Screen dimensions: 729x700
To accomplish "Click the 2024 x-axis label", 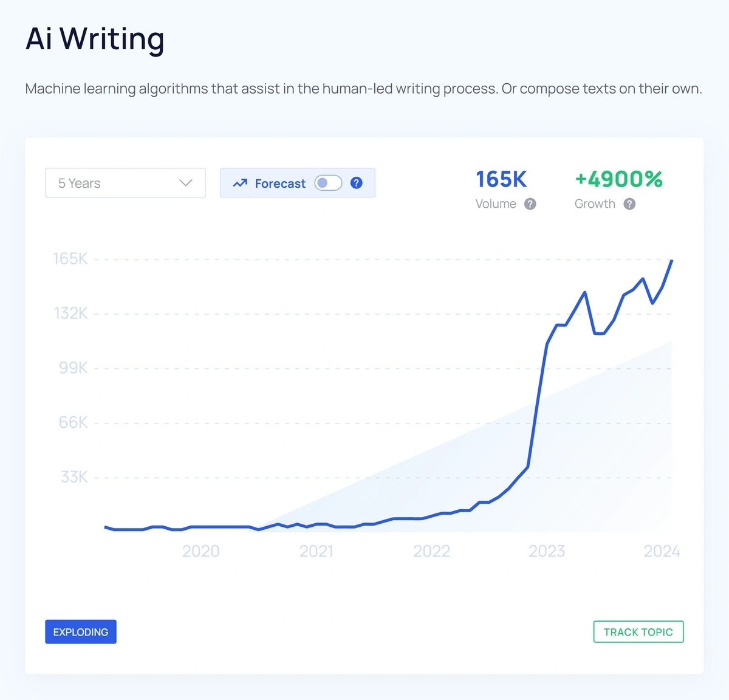I will click(x=662, y=551).
